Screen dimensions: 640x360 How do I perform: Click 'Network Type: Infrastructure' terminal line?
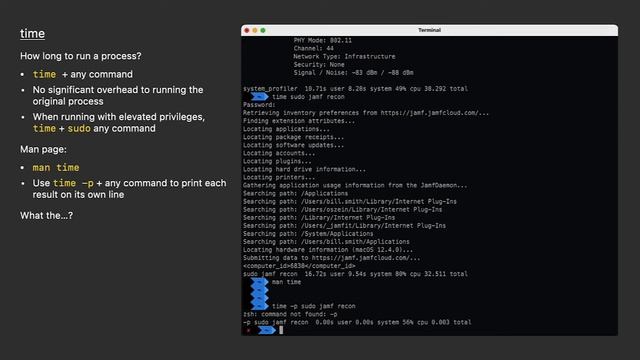344,57
